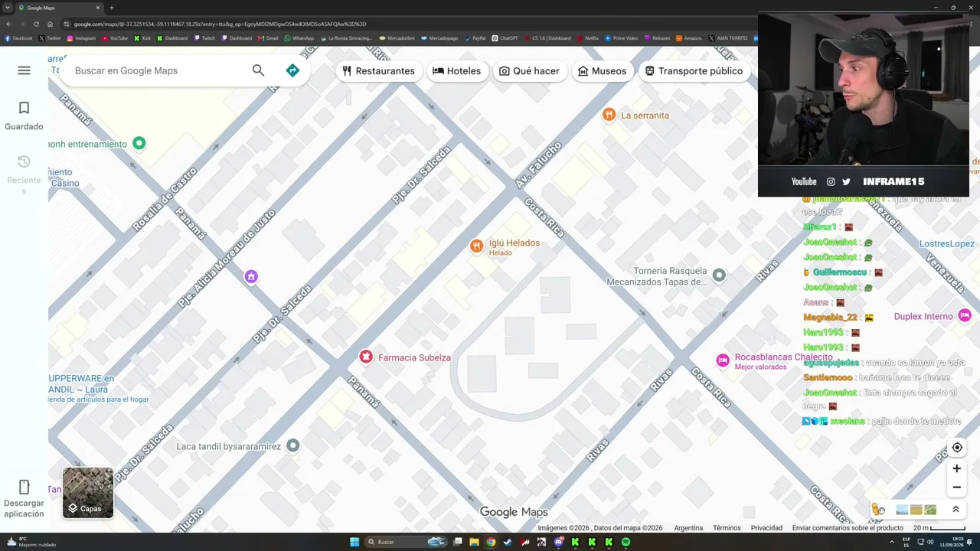Switch map layer via Capas thumbnail
This screenshot has height=551, width=980.
click(x=88, y=493)
